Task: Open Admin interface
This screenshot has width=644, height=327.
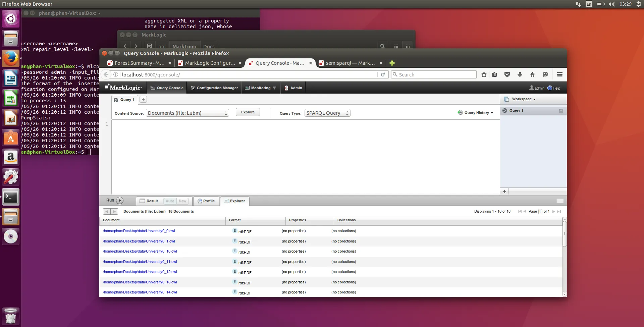Action: point(293,88)
